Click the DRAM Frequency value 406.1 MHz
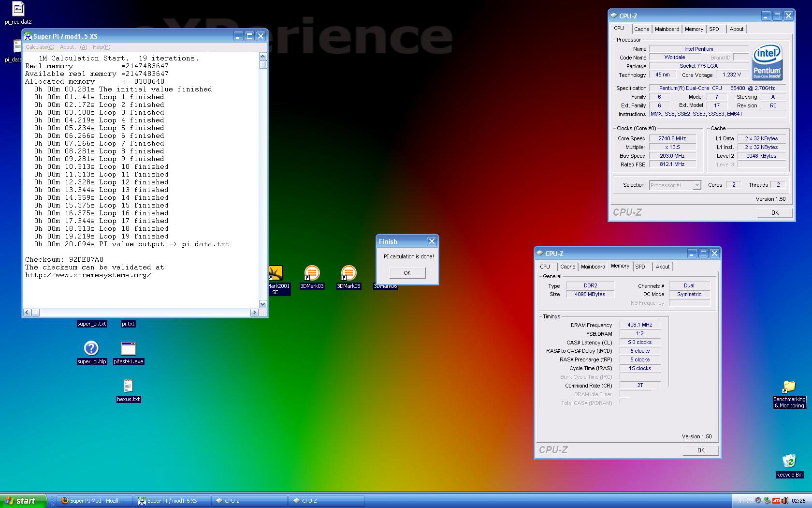Screen dimensions: 812x508 [x=639, y=325]
